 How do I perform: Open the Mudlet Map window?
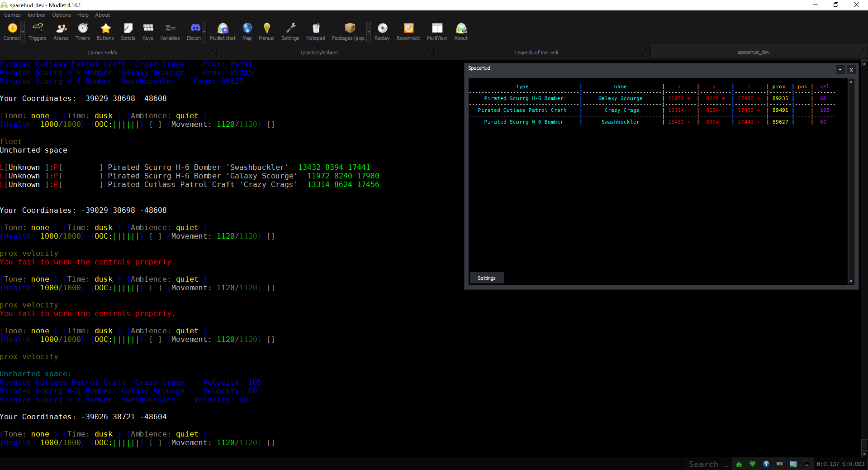(x=247, y=31)
